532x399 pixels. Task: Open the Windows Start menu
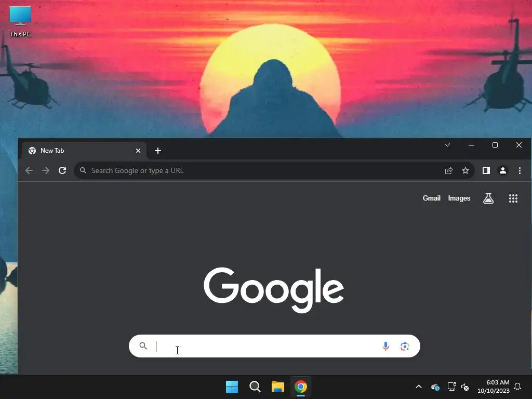pos(232,387)
